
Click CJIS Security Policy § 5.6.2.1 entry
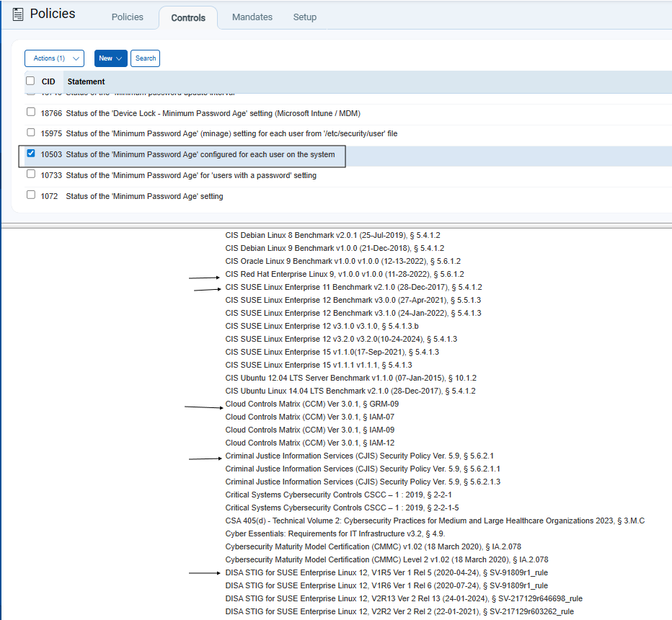[360, 456]
